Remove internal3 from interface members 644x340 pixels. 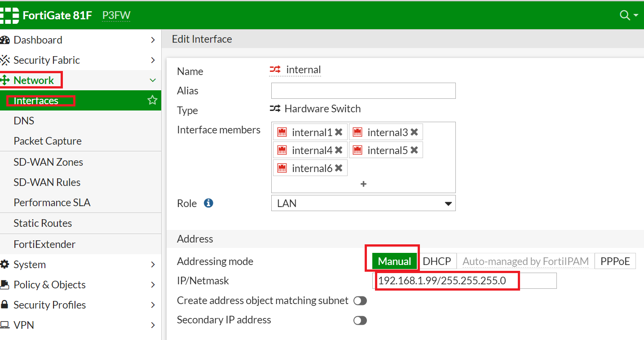coord(414,132)
